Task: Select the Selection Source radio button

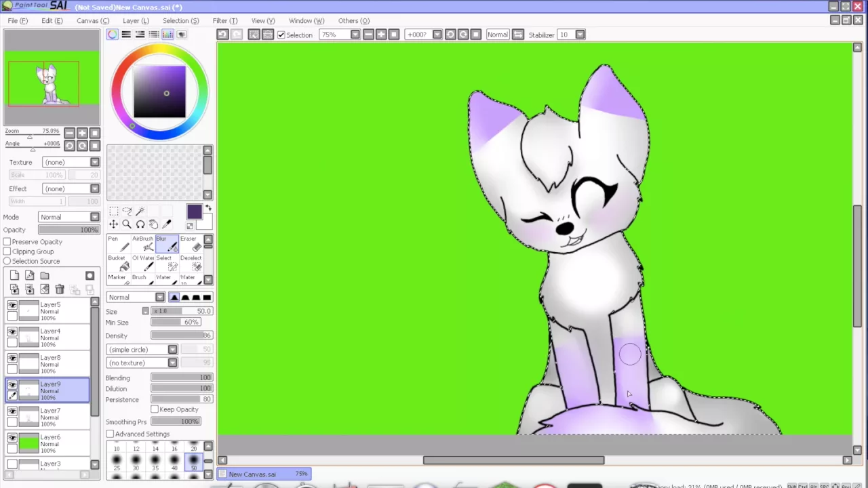Action: coord(7,261)
